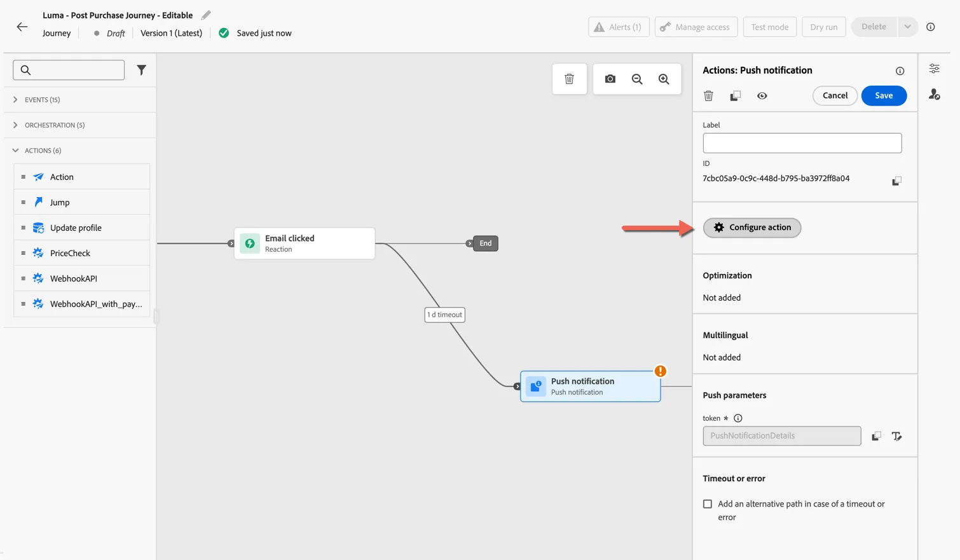The width and height of the screenshot is (960, 560).
Task: Open the dropdown arrow beside Delete
Action: (x=907, y=27)
